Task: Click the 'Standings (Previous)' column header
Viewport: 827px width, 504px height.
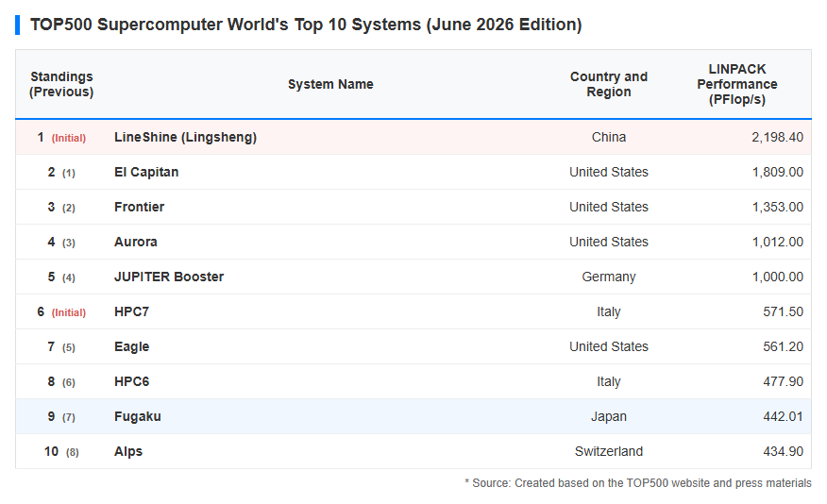Action: pyautogui.click(x=61, y=84)
